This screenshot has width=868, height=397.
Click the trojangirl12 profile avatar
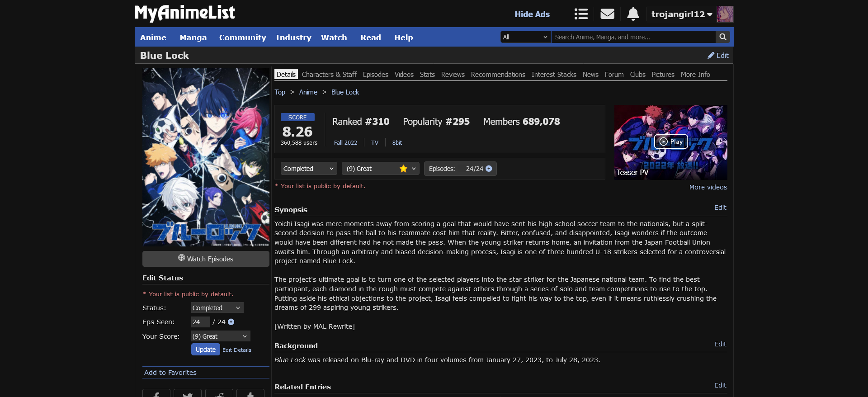coord(725,14)
